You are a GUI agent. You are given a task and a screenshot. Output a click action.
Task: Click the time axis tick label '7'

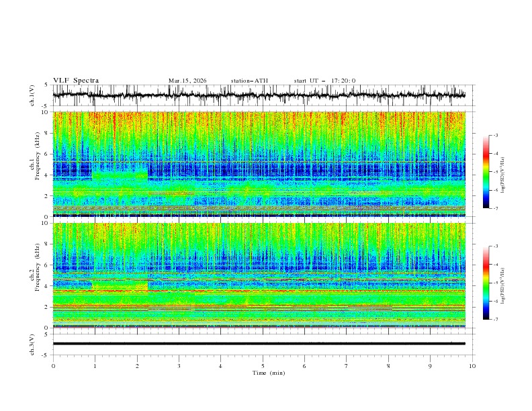click(x=347, y=366)
